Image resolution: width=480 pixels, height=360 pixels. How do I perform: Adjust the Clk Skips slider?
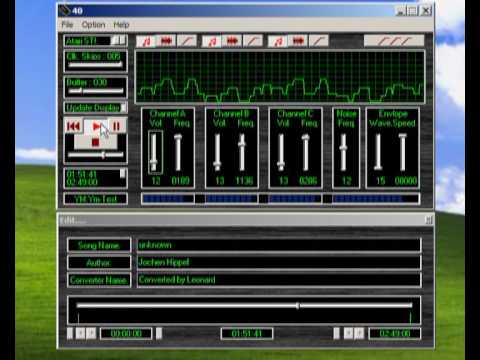[95, 65]
